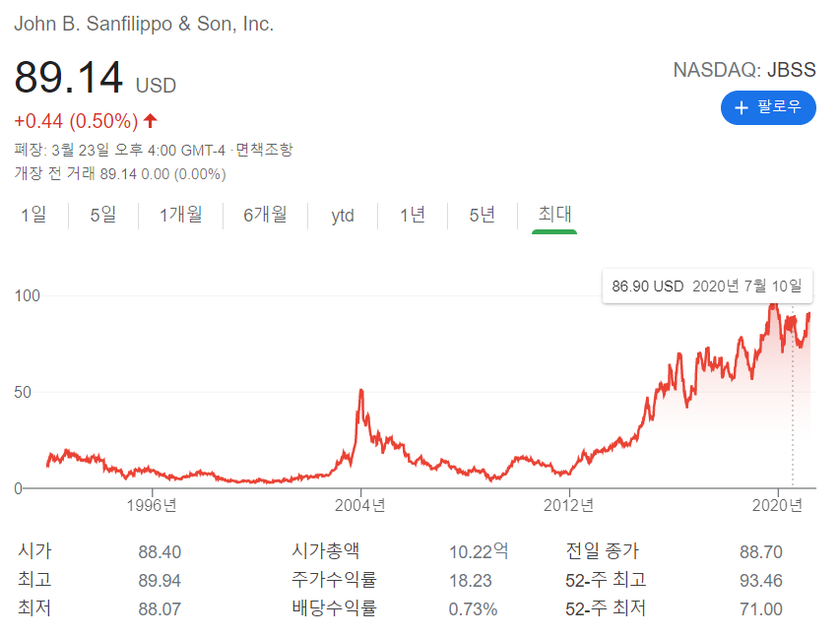Viewport: 840px width, 636px height.
Task: Select the 1일 time range tab
Action: 33,215
